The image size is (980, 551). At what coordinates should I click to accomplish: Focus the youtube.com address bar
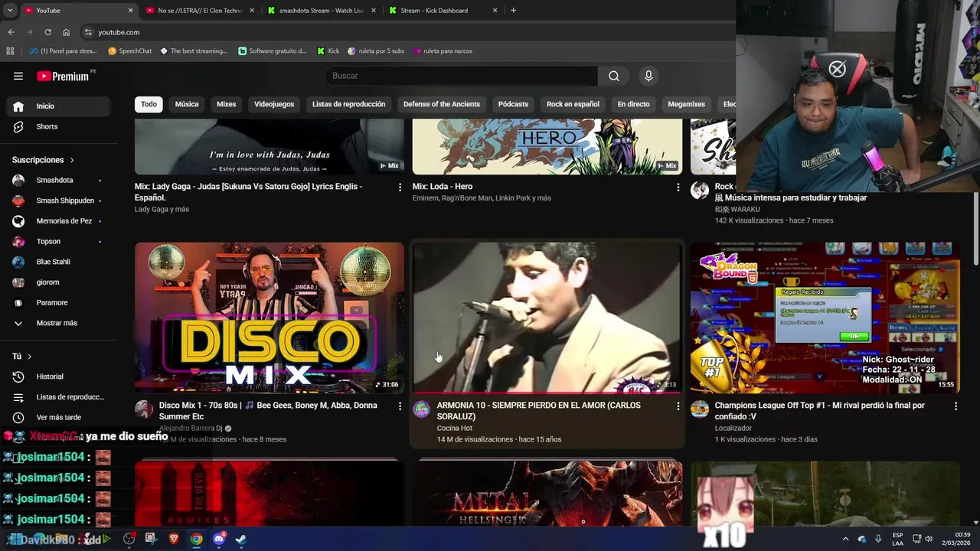coord(406,32)
